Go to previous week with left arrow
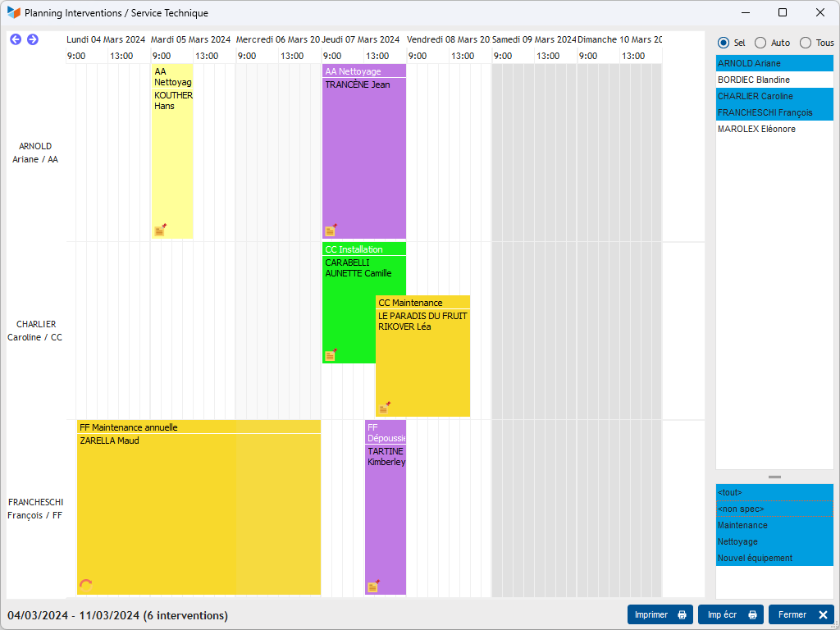840x630 pixels. [16, 39]
